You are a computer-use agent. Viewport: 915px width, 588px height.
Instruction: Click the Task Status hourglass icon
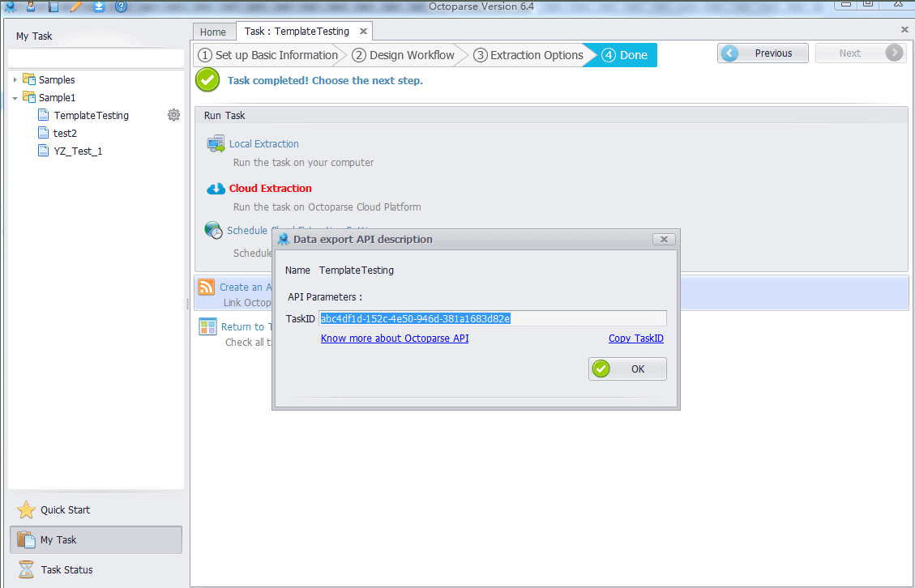pos(26,569)
